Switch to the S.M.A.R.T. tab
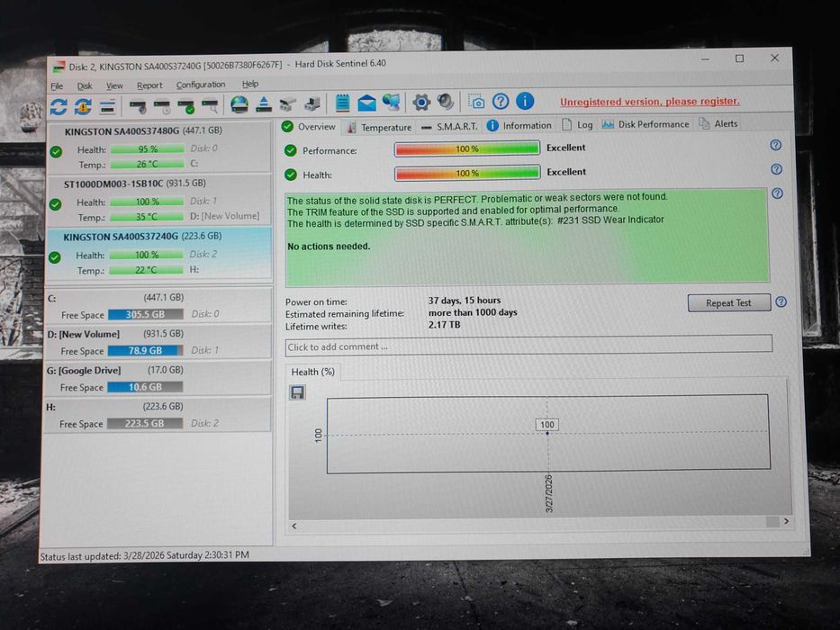The image size is (840, 630). (x=449, y=126)
